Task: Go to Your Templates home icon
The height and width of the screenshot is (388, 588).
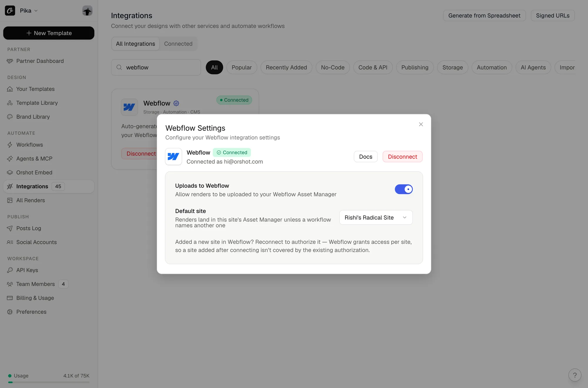Action: (10, 89)
